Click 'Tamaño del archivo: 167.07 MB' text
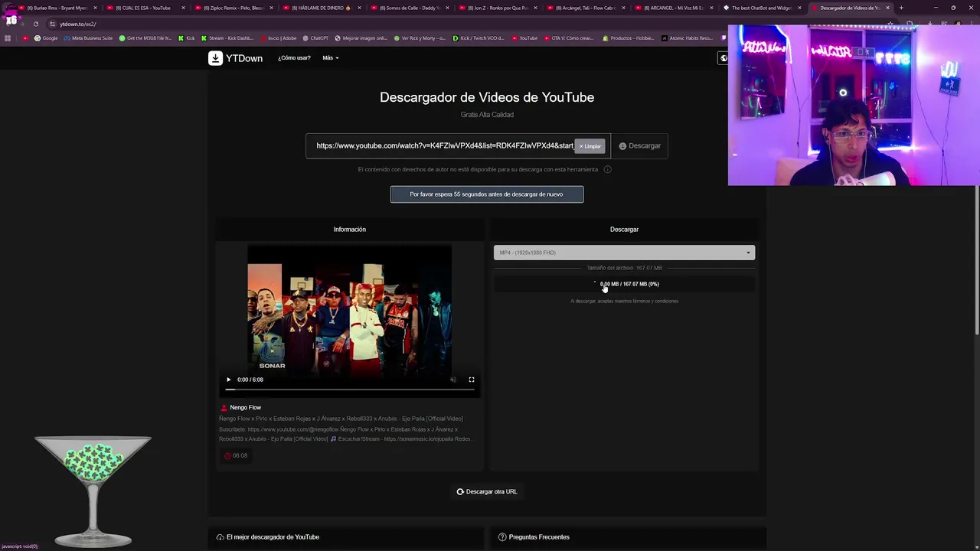 click(x=624, y=268)
